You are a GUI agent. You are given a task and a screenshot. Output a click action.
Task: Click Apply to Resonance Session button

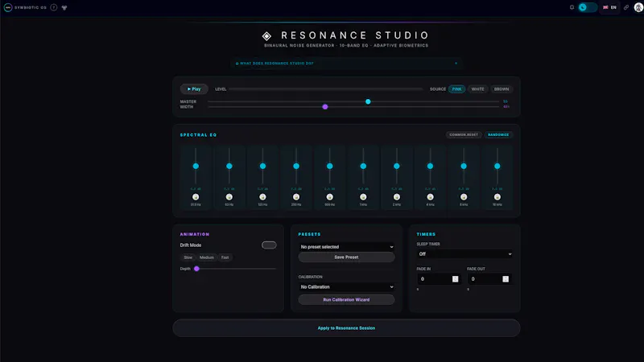pos(346,328)
